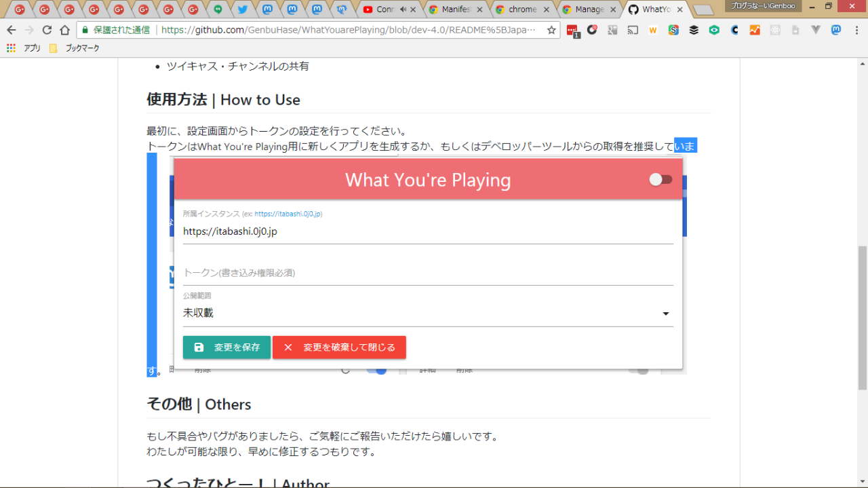Focus the トークン token input field

point(428,273)
